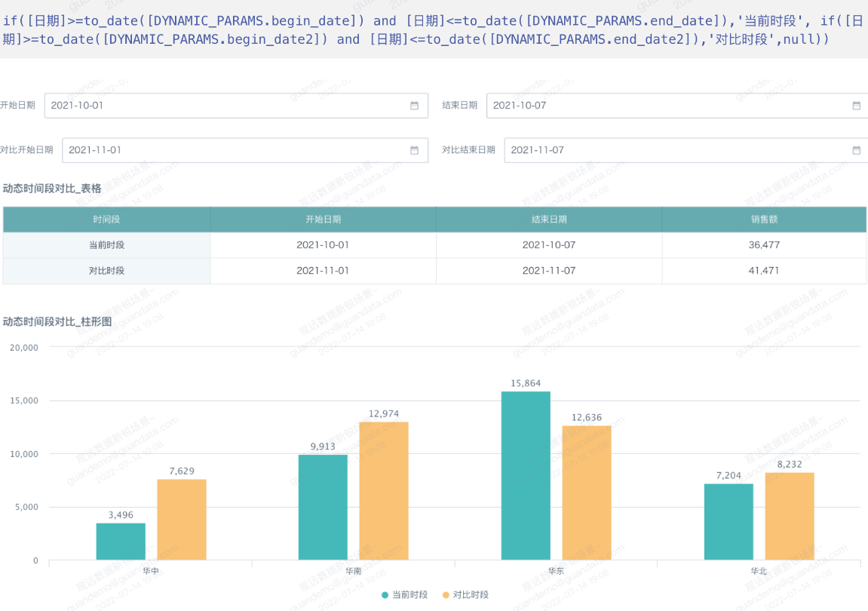Click the formula text starting with if([日期]

(433, 30)
